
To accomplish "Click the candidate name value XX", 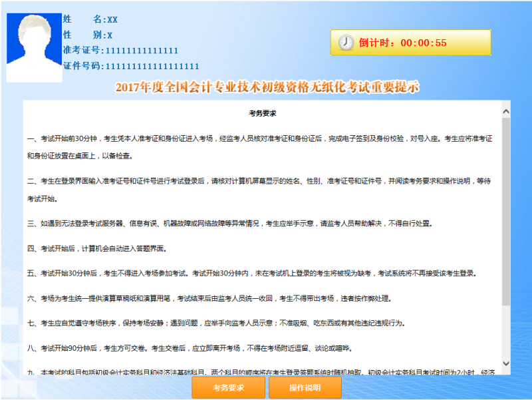I will pos(112,20).
